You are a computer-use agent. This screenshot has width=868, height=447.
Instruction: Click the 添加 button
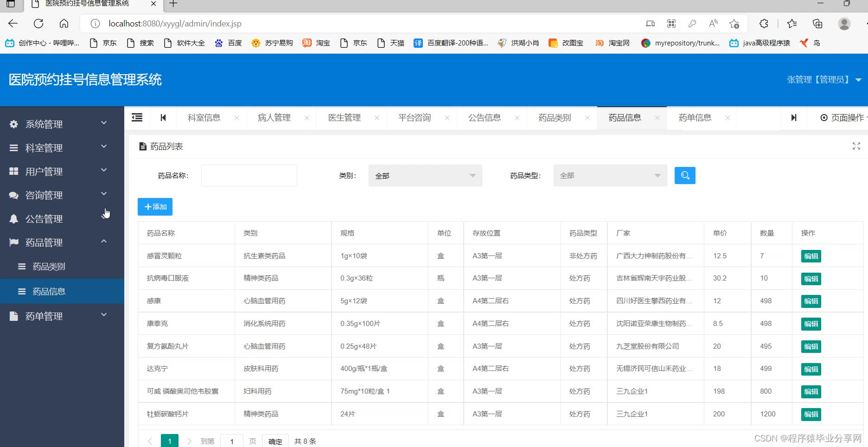coord(155,207)
